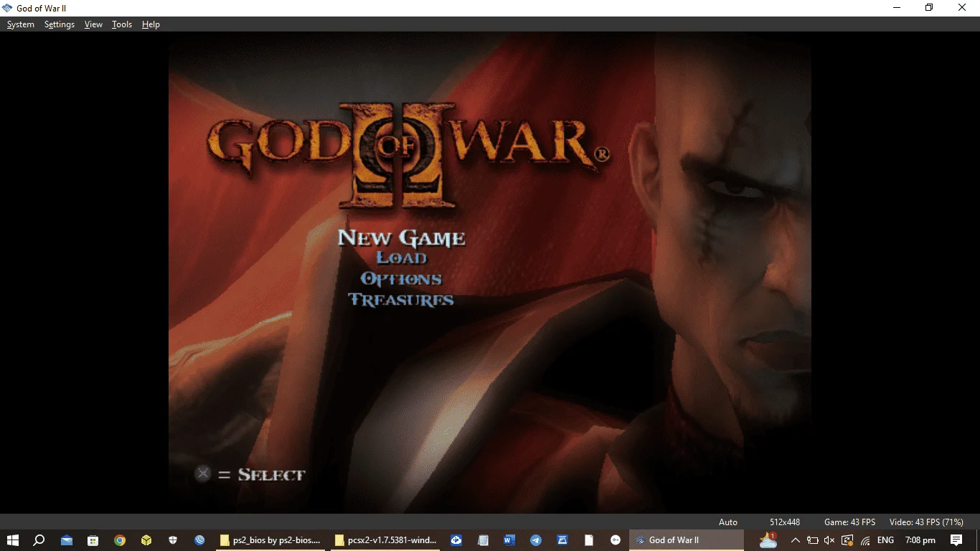Viewport: 980px width, 551px height.
Task: Open the Help menu
Action: [151, 24]
